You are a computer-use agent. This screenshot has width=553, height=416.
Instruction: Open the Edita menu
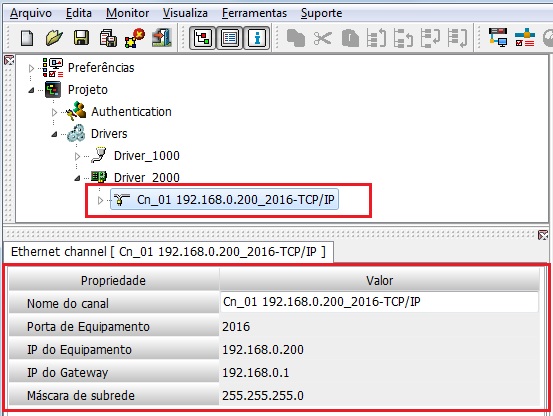point(79,13)
